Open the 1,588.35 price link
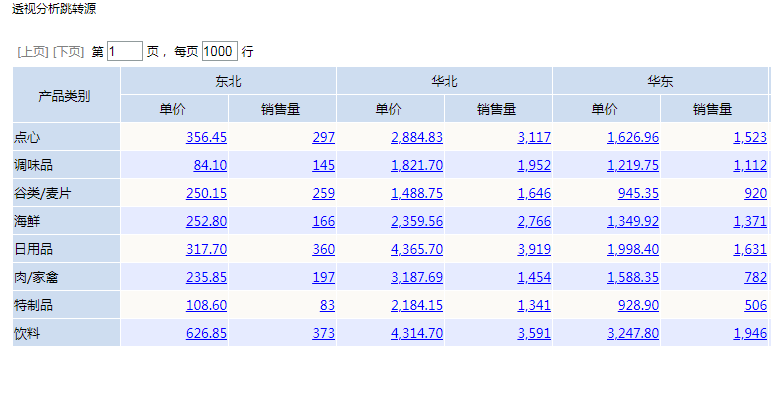 (x=633, y=277)
